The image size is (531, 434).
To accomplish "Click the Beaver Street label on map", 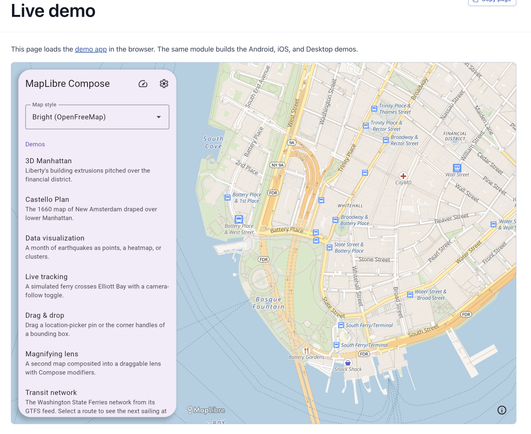I will tap(452, 218).
